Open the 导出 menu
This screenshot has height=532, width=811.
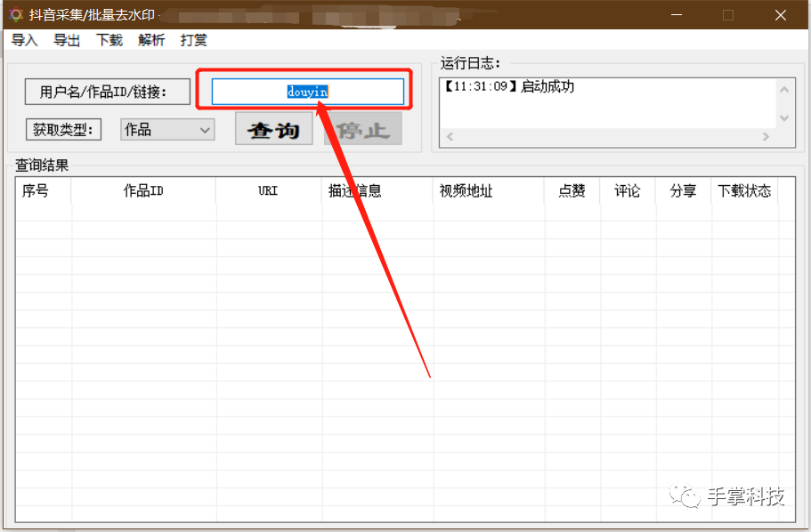tap(67, 40)
